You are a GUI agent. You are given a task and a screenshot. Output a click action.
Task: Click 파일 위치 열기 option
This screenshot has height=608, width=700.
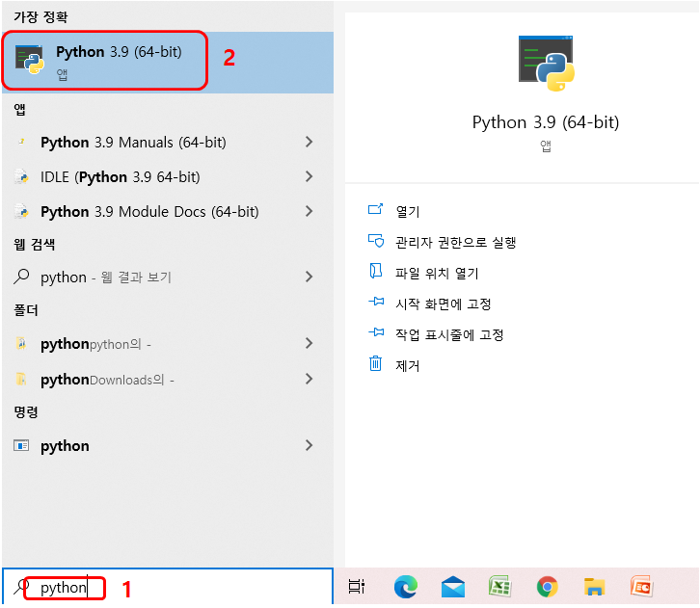437,273
